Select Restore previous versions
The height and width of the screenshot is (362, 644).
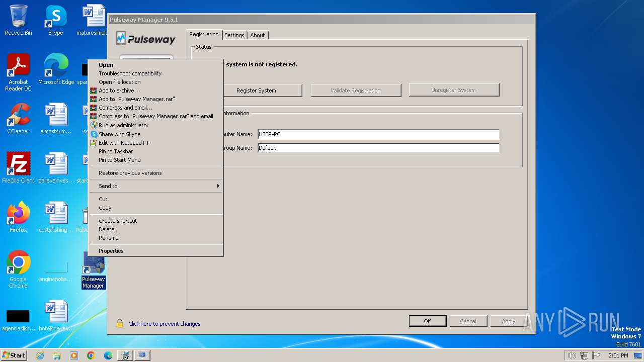click(x=155, y=173)
